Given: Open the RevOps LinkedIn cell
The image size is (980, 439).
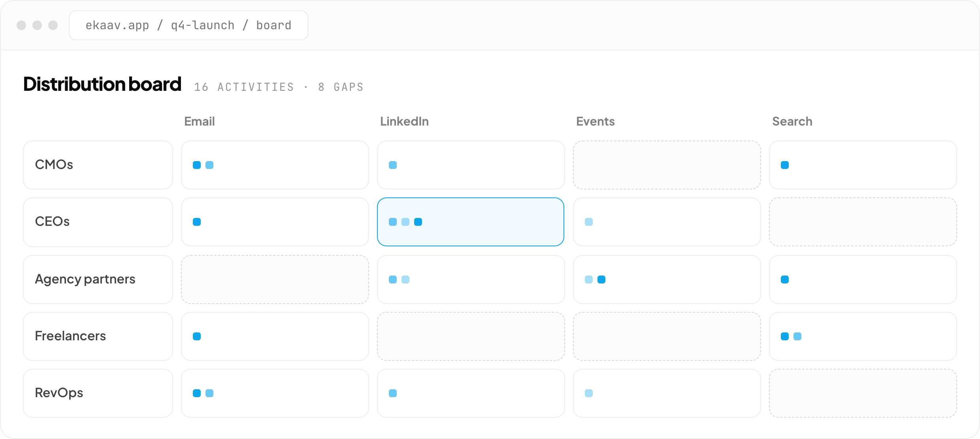Looking at the screenshot, I should point(471,393).
